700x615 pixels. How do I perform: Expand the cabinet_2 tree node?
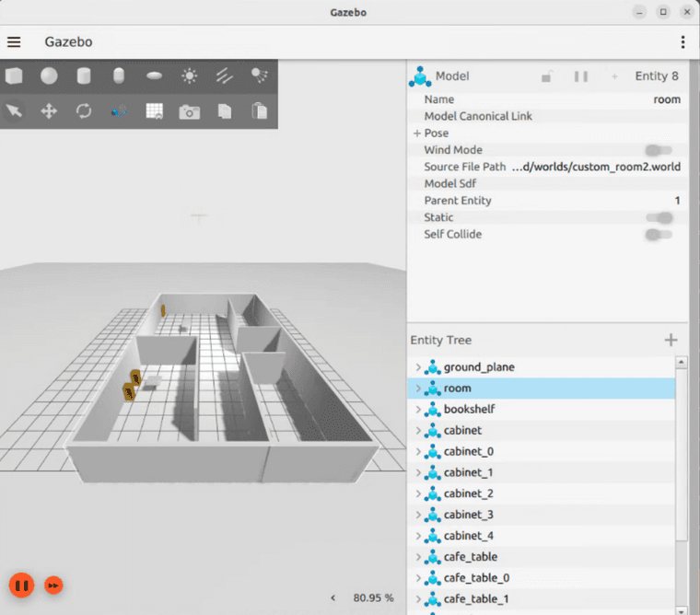pos(418,493)
